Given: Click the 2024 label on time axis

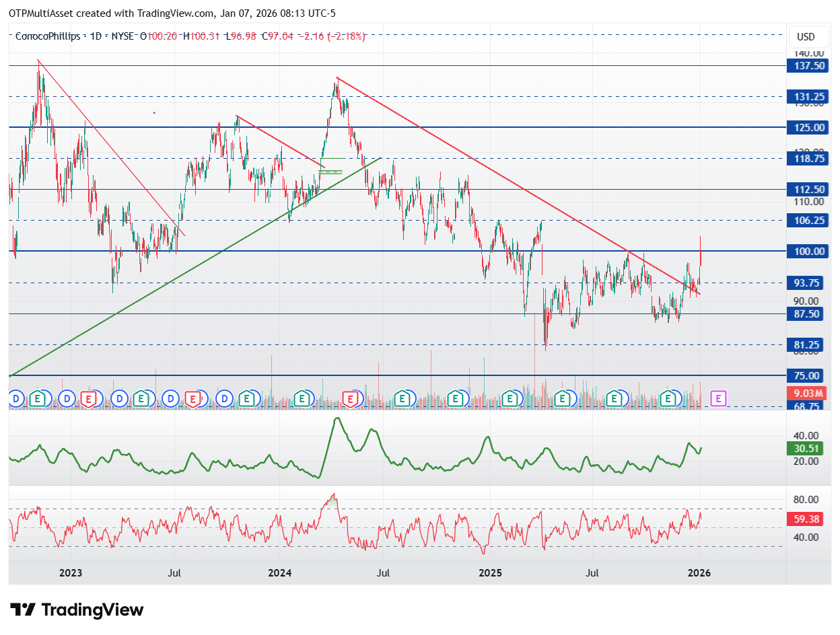Looking at the screenshot, I should coord(279,573).
